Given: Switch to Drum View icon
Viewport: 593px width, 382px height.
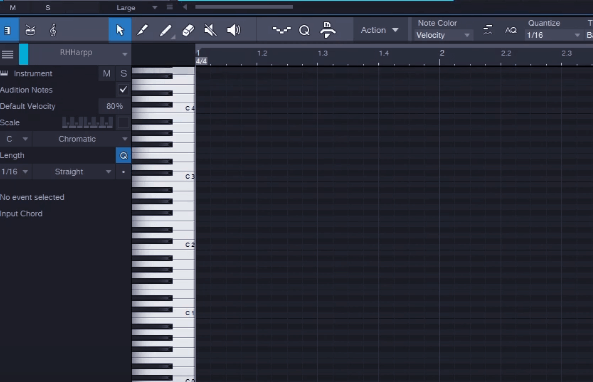Looking at the screenshot, I should (30, 30).
